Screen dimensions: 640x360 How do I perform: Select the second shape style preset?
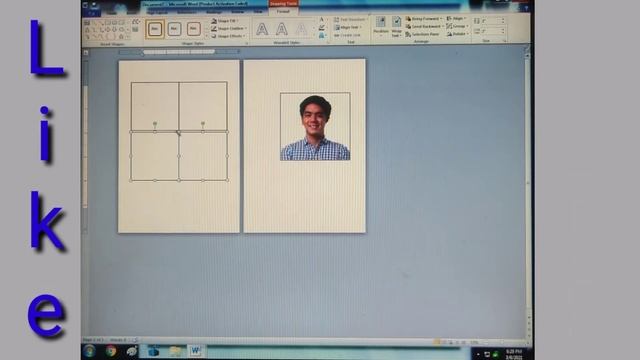(x=174, y=29)
